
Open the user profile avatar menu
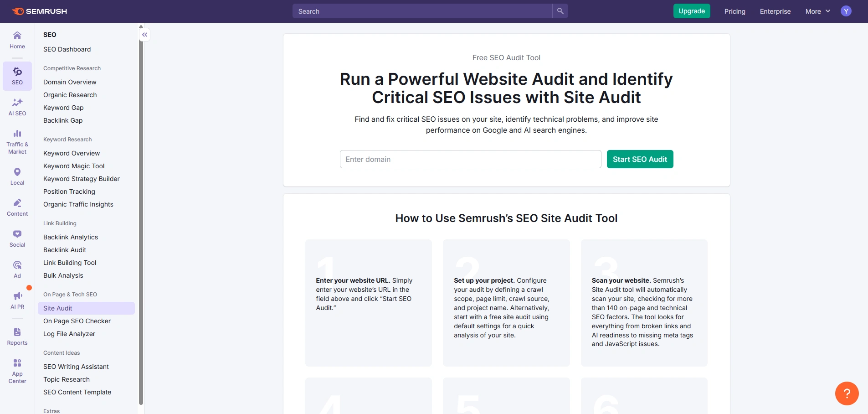[x=846, y=11]
